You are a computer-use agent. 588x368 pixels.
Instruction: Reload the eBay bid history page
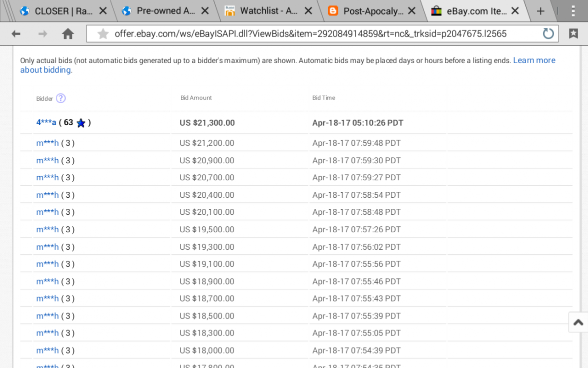(x=548, y=34)
